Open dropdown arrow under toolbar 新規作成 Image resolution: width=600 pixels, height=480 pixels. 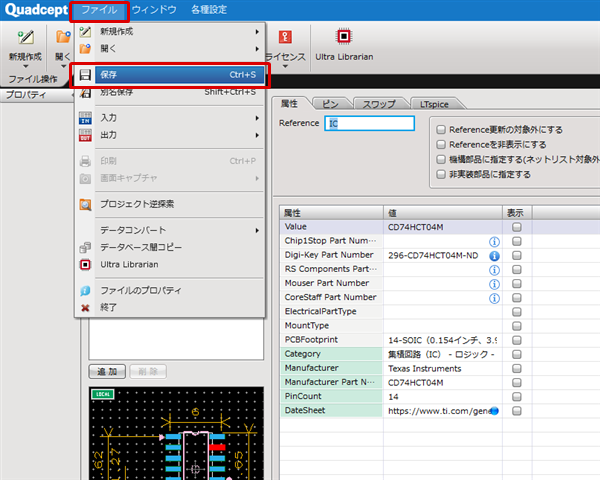(x=26, y=67)
